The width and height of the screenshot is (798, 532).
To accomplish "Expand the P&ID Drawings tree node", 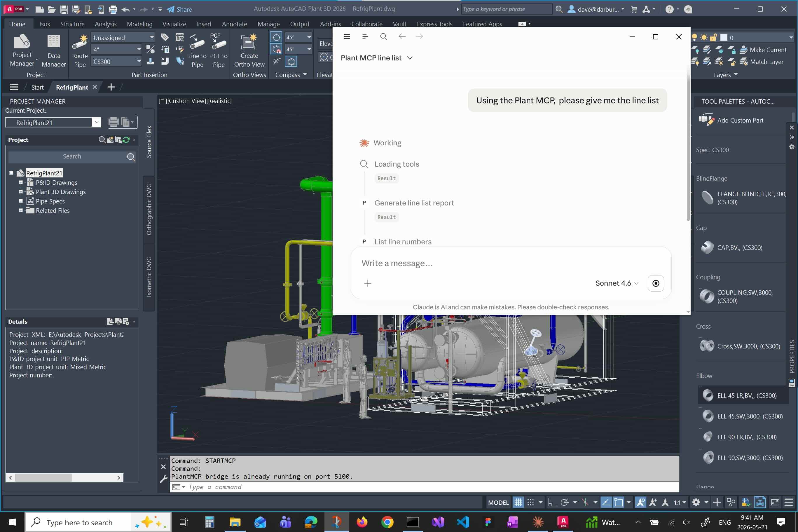I will 21,182.
